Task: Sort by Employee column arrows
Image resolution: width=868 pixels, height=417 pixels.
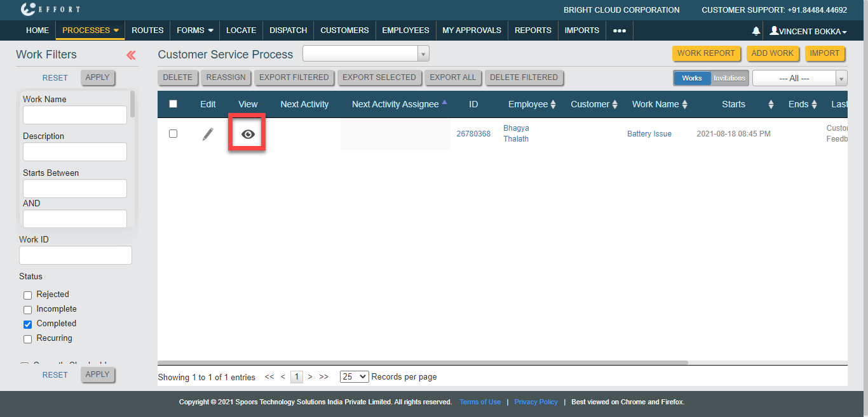Action: (x=553, y=105)
